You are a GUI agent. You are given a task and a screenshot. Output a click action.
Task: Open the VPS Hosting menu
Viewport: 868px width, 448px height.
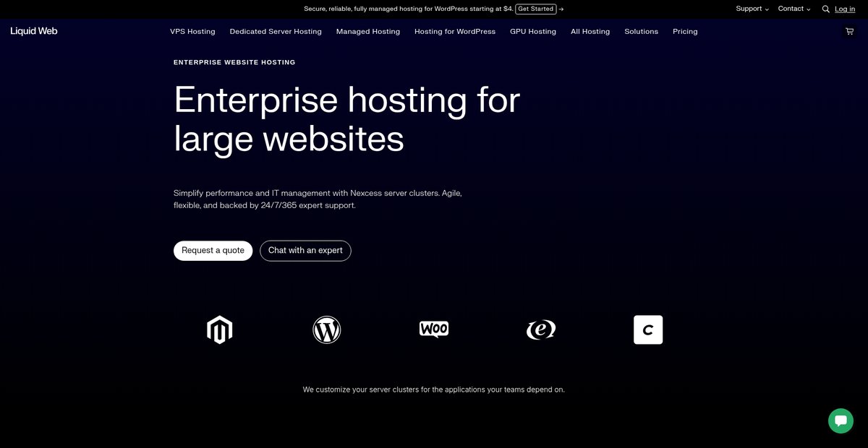192,32
